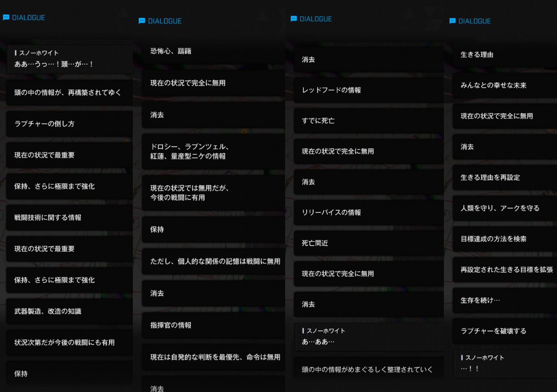Select the レッドフードの情報 entry
The width and height of the screenshot is (557, 392).
[369, 90]
